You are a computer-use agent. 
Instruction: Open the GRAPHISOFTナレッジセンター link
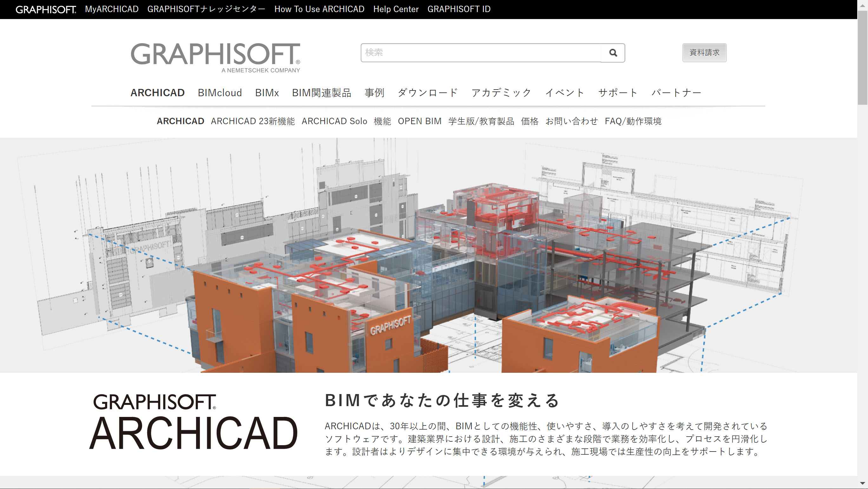point(206,9)
